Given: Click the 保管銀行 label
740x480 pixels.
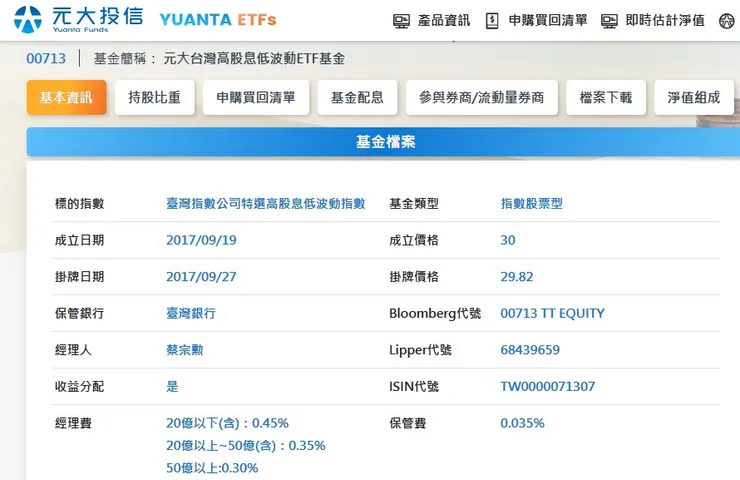Looking at the screenshot, I should coord(79,313).
